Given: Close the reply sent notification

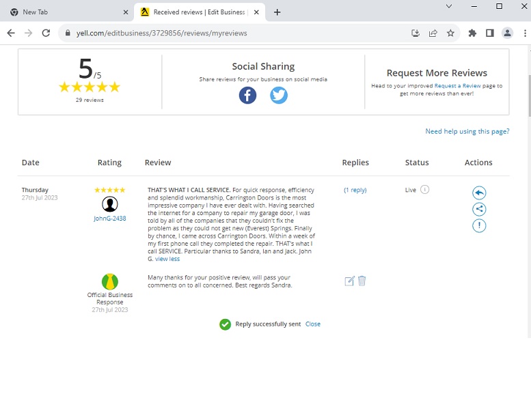Looking at the screenshot, I should pos(312,324).
